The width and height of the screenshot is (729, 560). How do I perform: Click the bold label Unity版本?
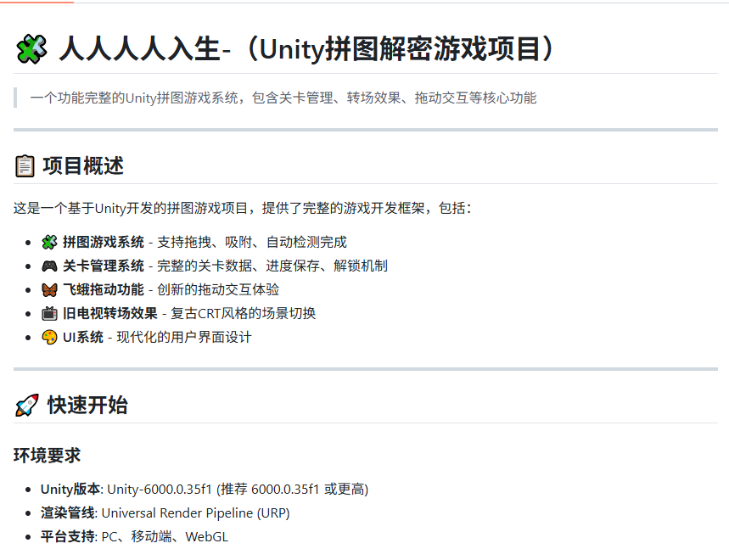pos(70,490)
